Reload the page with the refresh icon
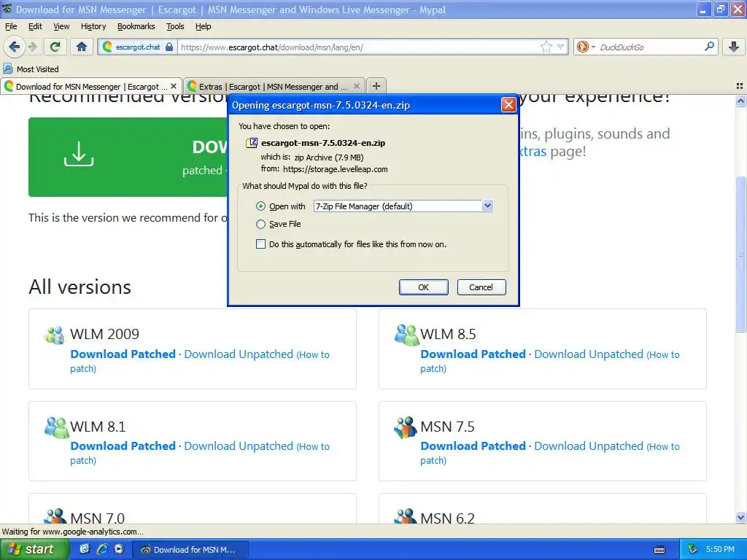This screenshot has width=747, height=560. click(x=55, y=47)
